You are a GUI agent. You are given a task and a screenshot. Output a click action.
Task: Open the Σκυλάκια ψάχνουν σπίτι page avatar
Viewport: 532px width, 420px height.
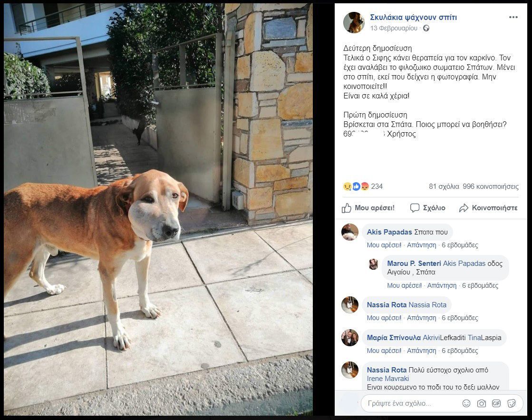pos(354,22)
